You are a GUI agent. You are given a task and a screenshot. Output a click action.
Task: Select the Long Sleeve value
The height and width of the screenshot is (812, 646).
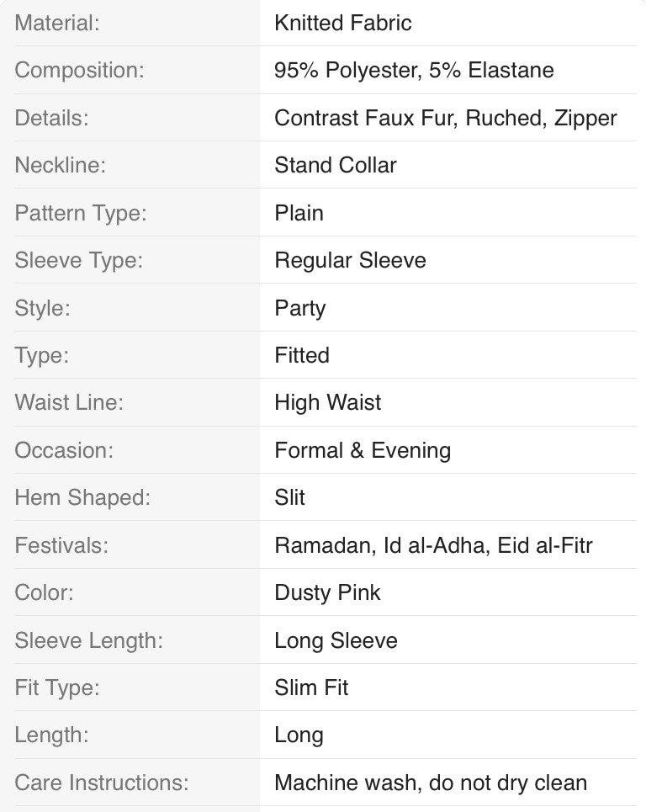[x=336, y=640]
